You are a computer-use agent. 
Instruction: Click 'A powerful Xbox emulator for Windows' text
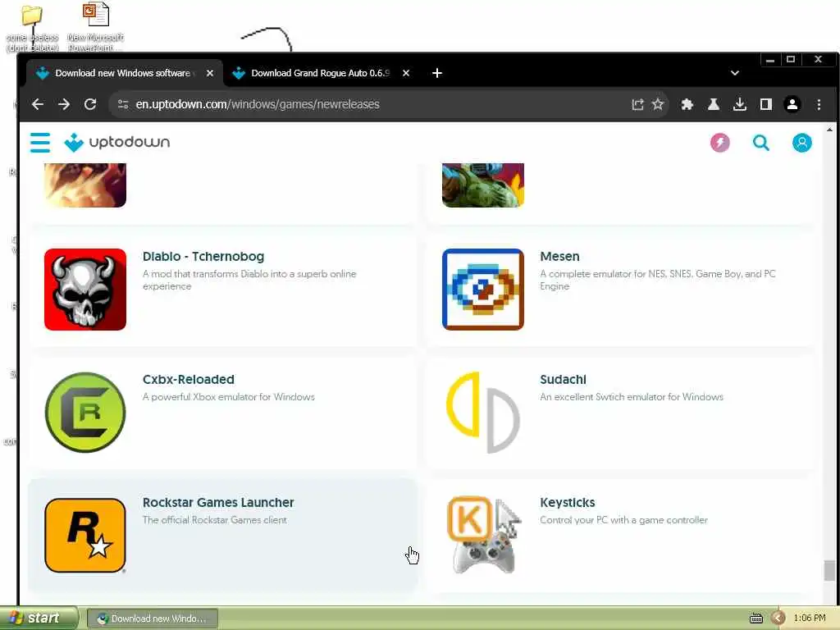[229, 397]
